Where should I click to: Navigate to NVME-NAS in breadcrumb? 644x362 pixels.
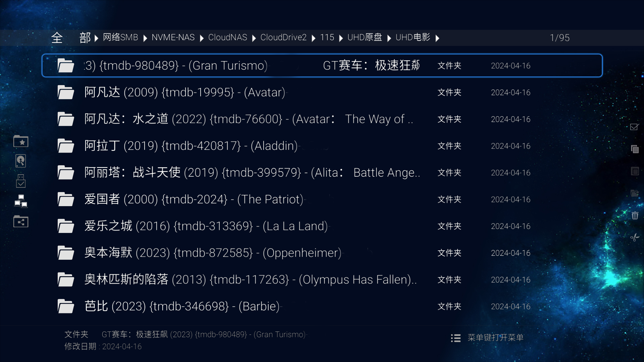coord(173,38)
